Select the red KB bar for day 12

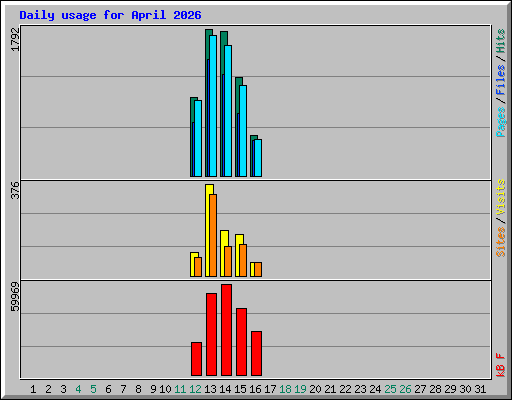point(196,359)
